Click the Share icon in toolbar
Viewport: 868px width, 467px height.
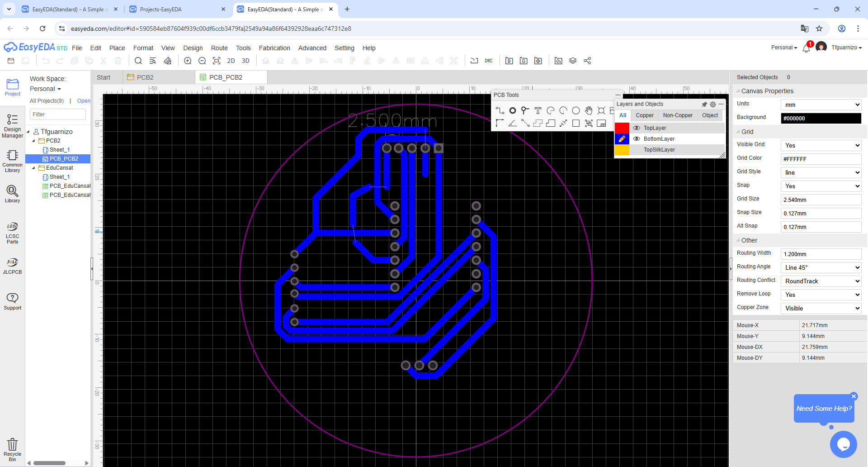click(x=587, y=61)
